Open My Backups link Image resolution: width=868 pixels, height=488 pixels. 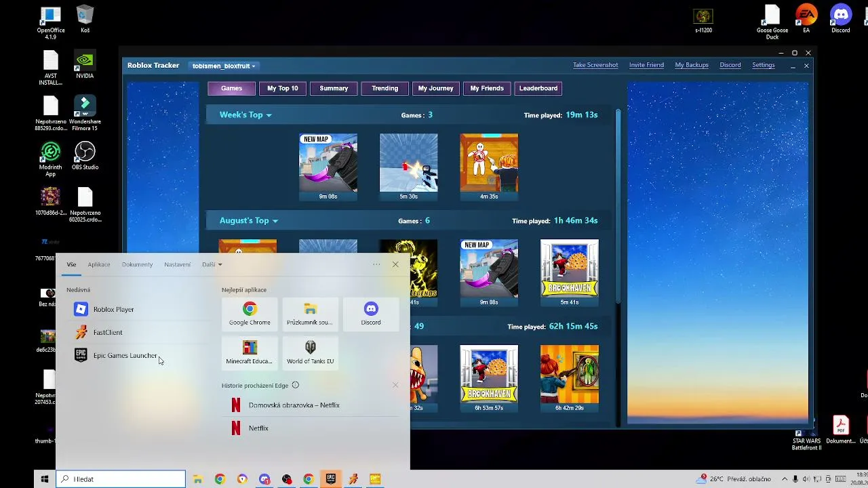point(692,65)
